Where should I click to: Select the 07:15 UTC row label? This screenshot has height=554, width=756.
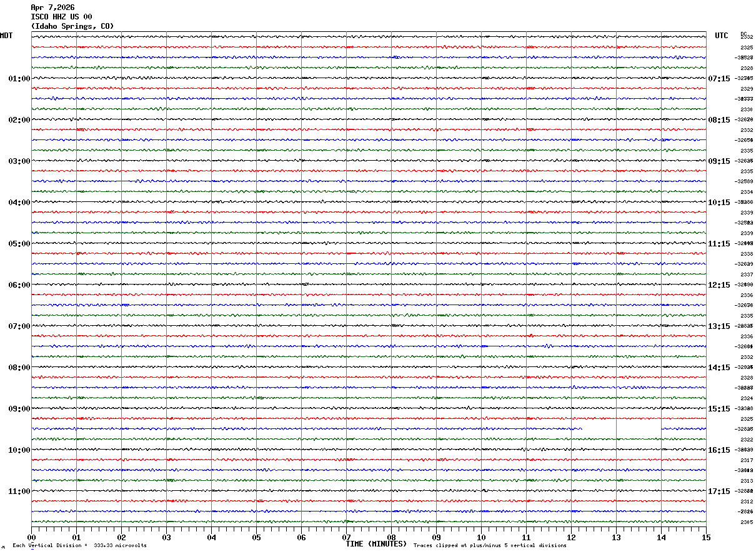pos(719,79)
